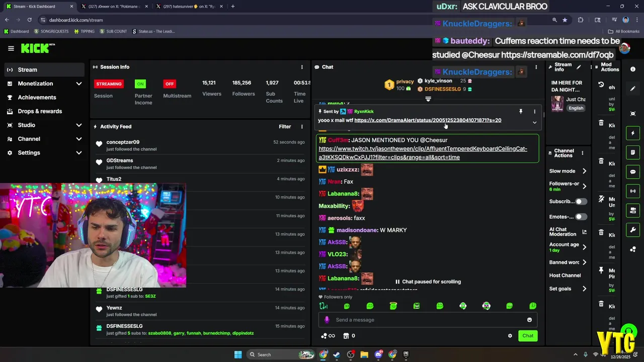Click the chat bubble icon in right toolbar
644x362 pixels.
pos(633,171)
